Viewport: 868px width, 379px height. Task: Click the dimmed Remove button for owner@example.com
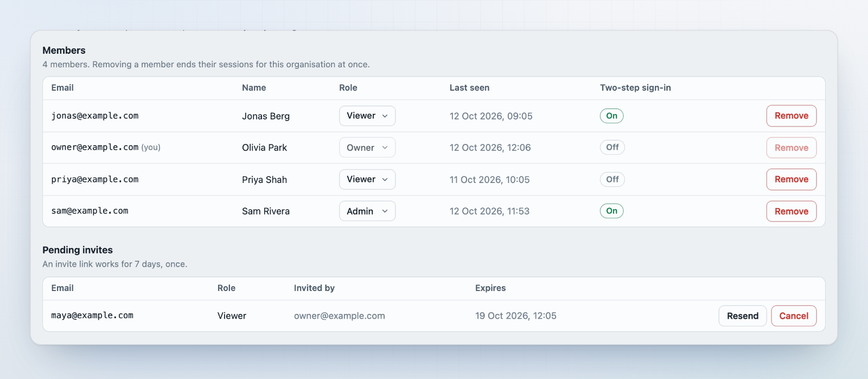click(792, 148)
